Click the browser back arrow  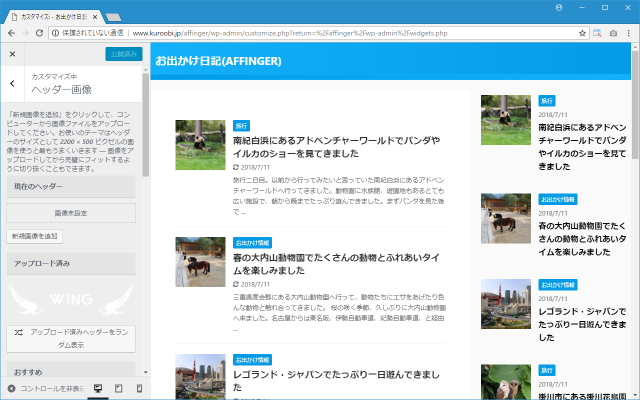coord(9,33)
